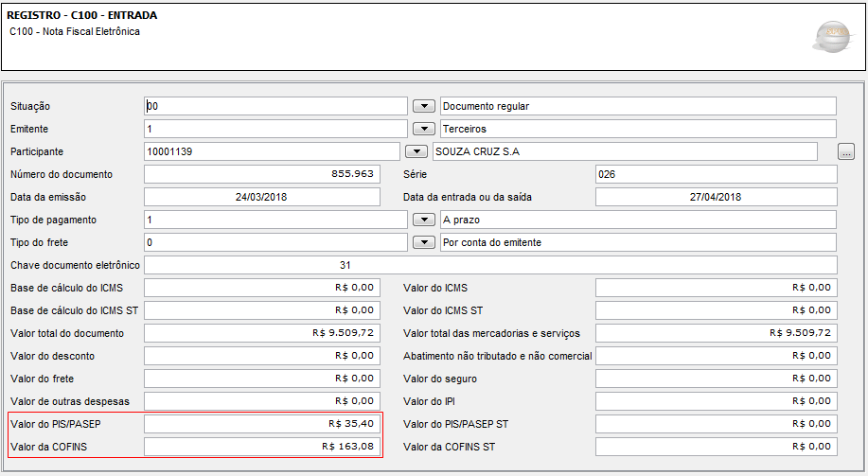Click the Chave documento eletrônico field
Viewport: 868px width, 476px height.
coord(490,265)
